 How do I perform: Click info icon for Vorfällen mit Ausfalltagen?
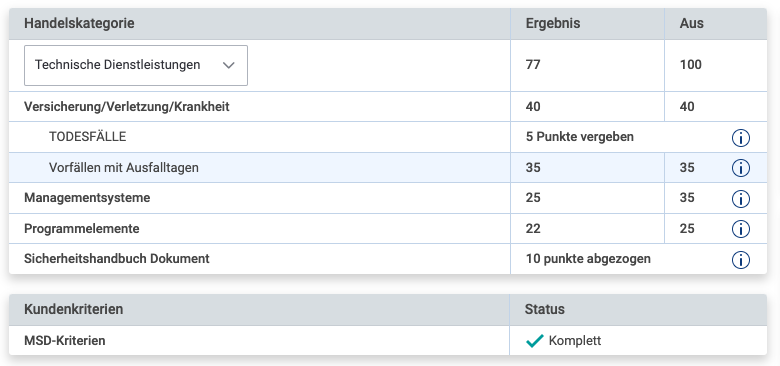point(741,168)
